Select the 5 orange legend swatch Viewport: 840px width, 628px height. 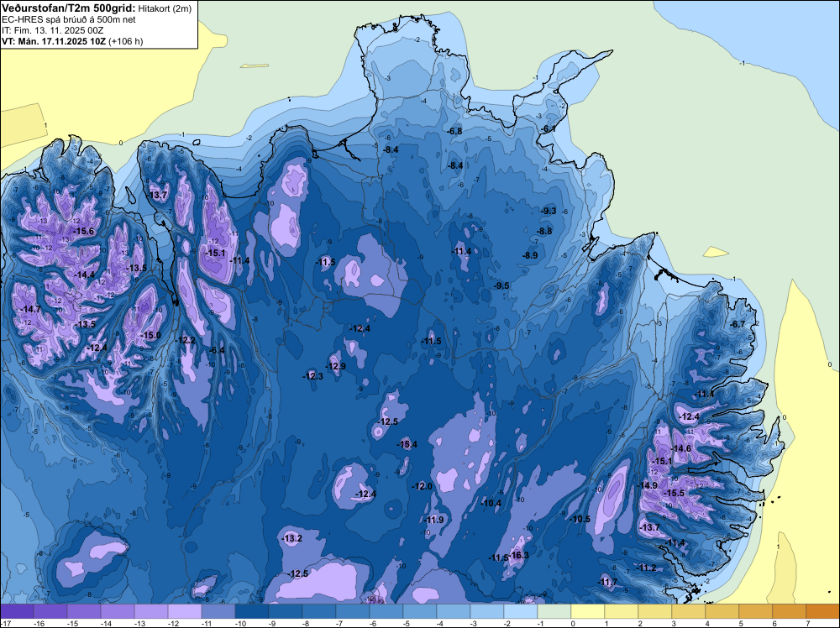pyautogui.click(x=755, y=611)
